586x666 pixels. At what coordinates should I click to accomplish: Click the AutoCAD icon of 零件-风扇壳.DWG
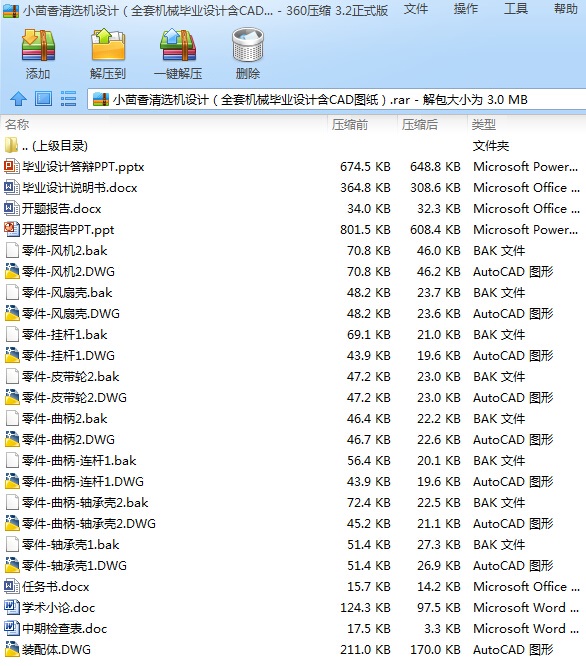pyautogui.click(x=12, y=313)
